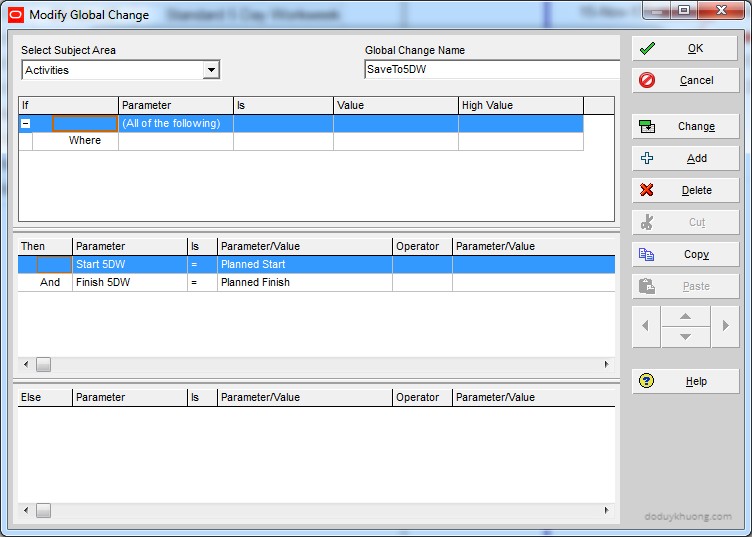Move selected row up with arrow
This screenshot has width=752, height=537.
coord(685,316)
